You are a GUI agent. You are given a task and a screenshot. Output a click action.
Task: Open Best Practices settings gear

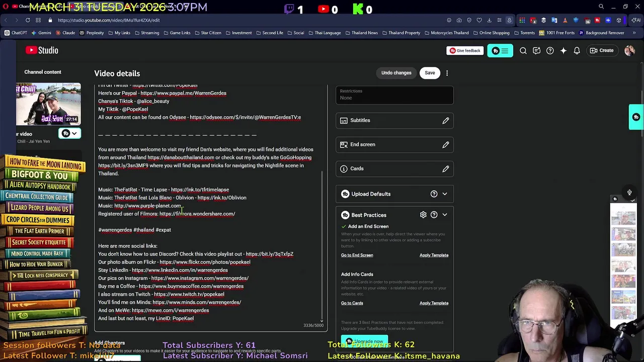point(423,215)
